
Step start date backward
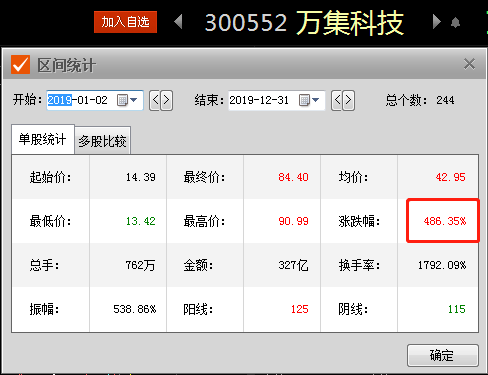point(155,100)
